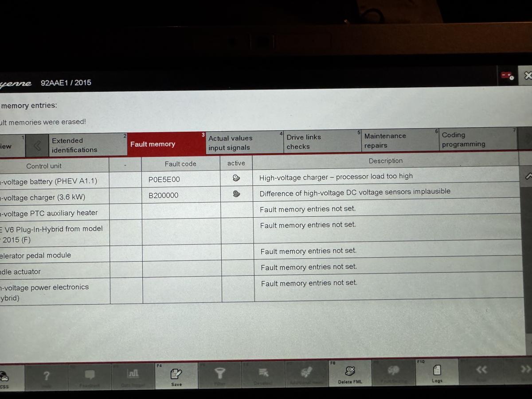
Task: Click the Fault code column header
Action: click(180, 164)
